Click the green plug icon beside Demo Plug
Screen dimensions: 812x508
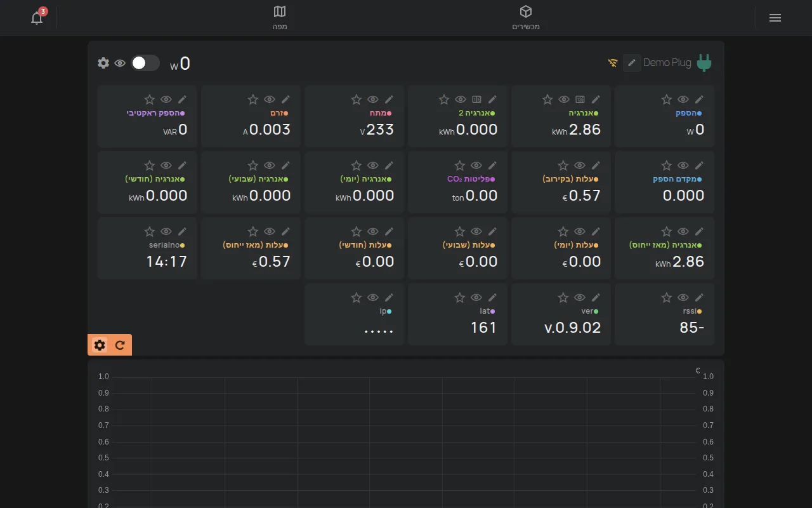point(704,62)
